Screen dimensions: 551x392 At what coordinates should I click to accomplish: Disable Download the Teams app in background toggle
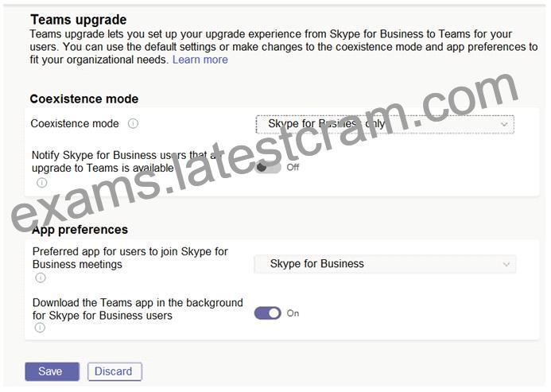click(x=268, y=313)
